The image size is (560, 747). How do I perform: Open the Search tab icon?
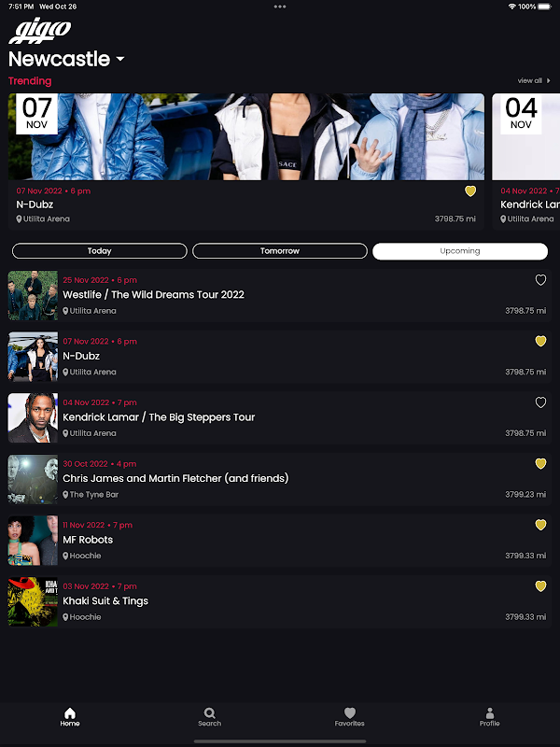[209, 713]
